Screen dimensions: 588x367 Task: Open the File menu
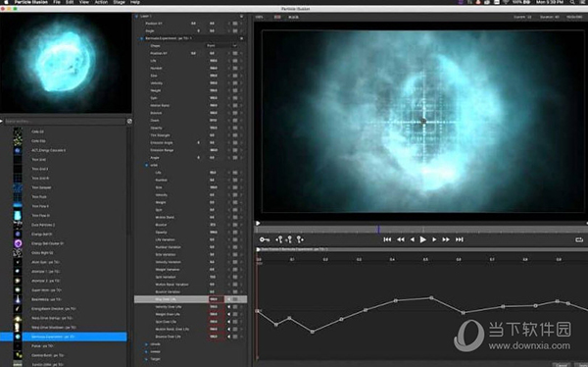tap(57, 2)
